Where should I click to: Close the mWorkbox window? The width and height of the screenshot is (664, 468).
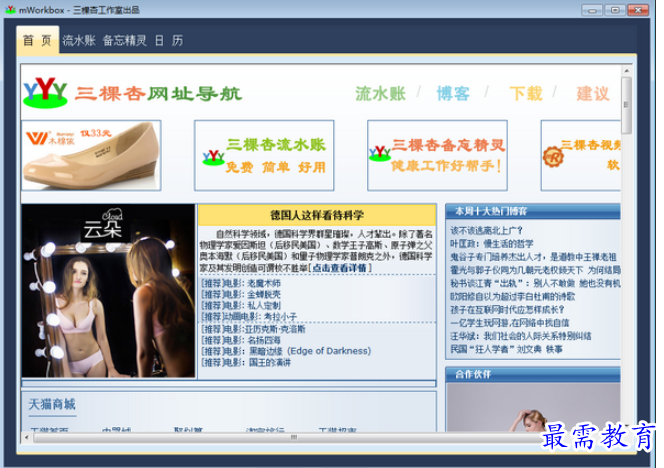638,10
